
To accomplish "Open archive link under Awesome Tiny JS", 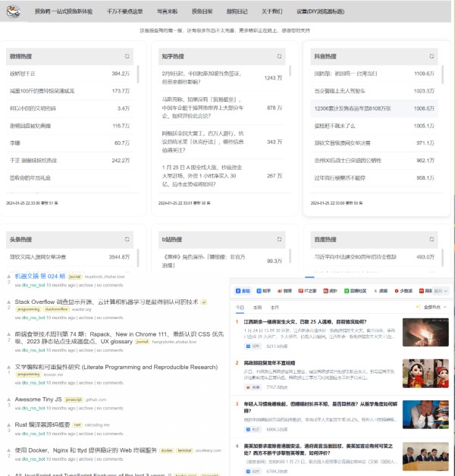I will 86,409.
